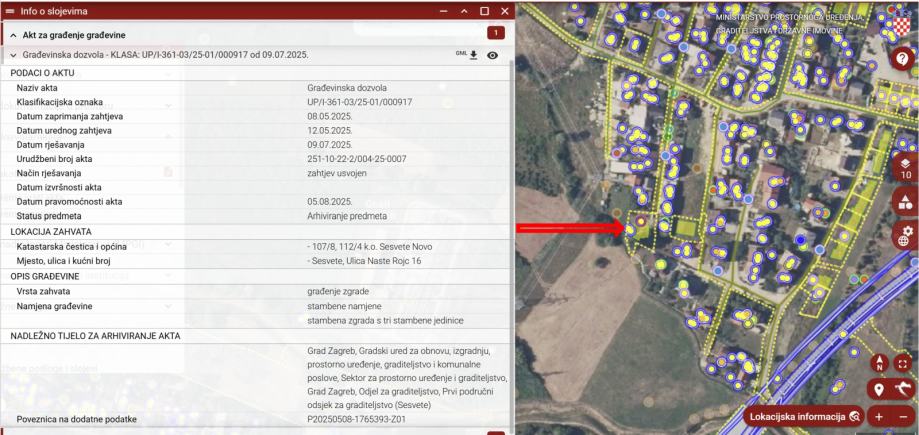Select the parcel text 107/8, 112/4 k.o. Sesvete Novo

[x=370, y=247]
